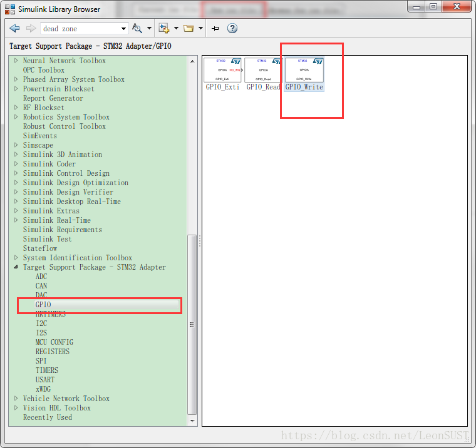The height and width of the screenshot is (448, 476).
Task: Open the USART sublibrary
Action: [x=45, y=380]
